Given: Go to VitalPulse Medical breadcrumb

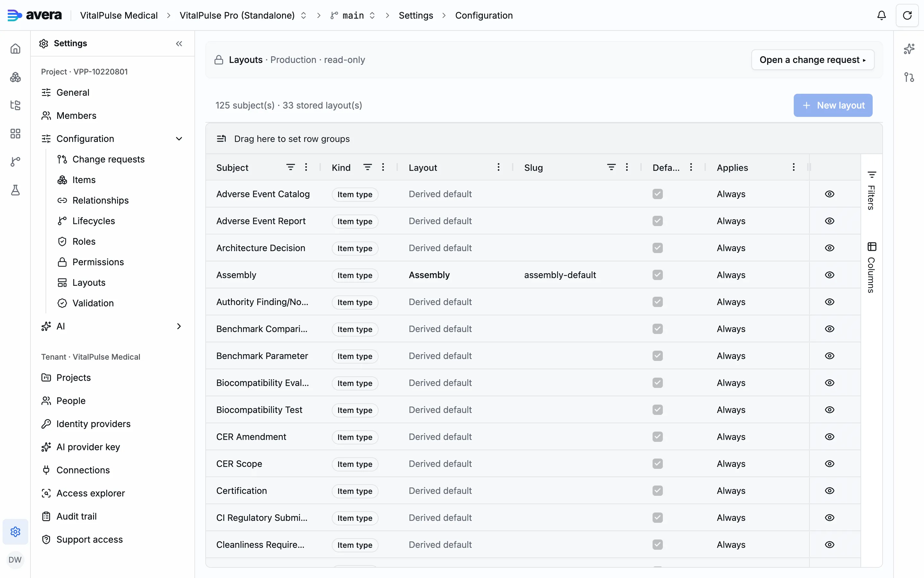Looking at the screenshot, I should (x=119, y=15).
